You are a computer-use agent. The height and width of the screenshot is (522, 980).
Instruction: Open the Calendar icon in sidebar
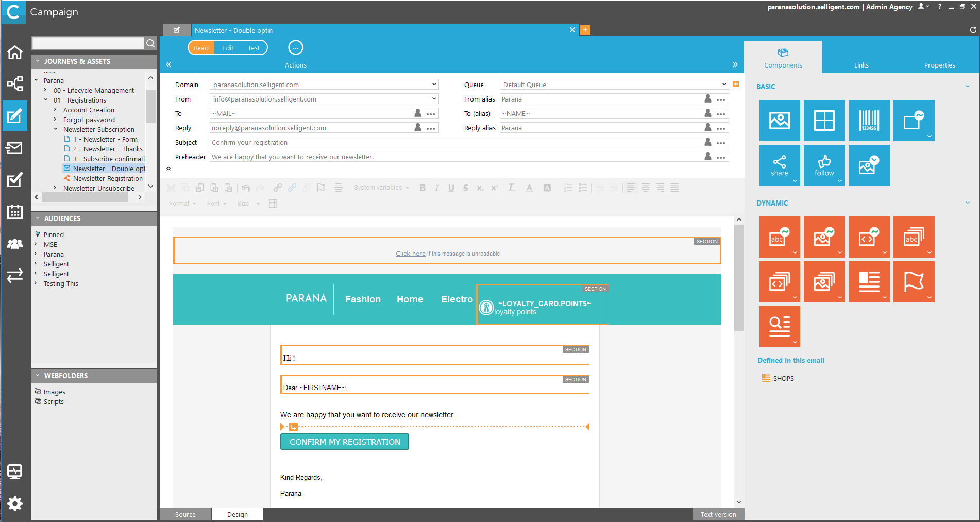point(15,212)
